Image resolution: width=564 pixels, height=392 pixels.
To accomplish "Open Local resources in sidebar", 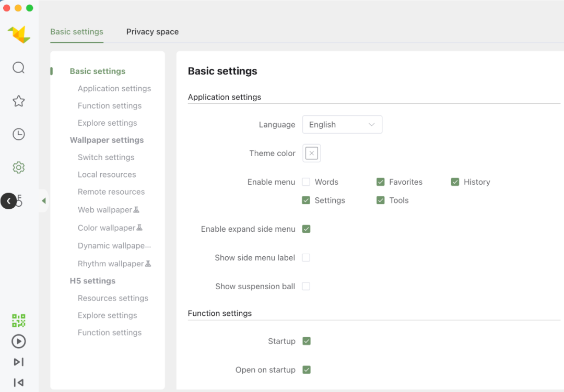I will [107, 175].
